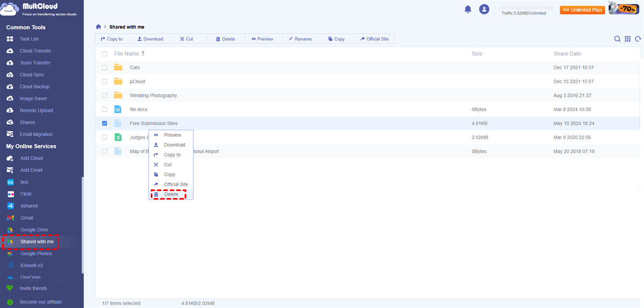This screenshot has width=644, height=308.
Task: Click Download in the top toolbar
Action: (150, 39)
